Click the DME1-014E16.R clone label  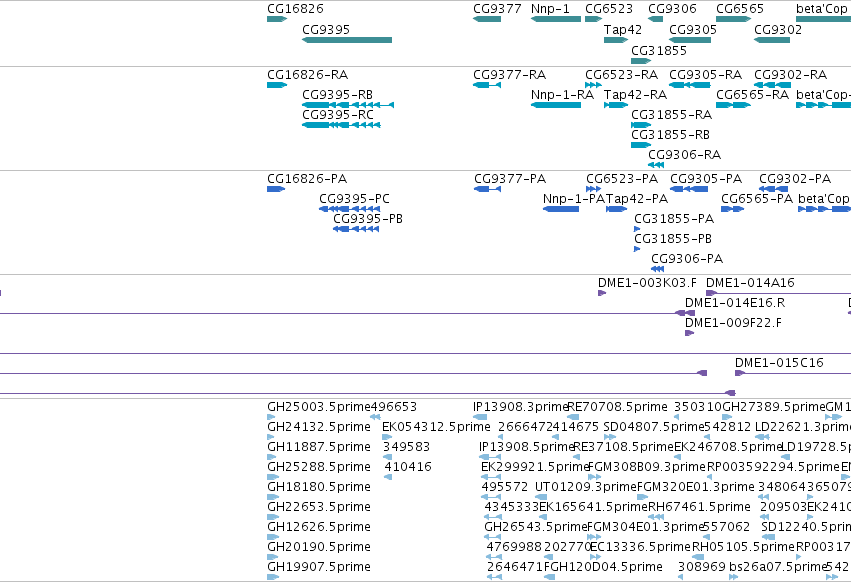[x=735, y=303]
